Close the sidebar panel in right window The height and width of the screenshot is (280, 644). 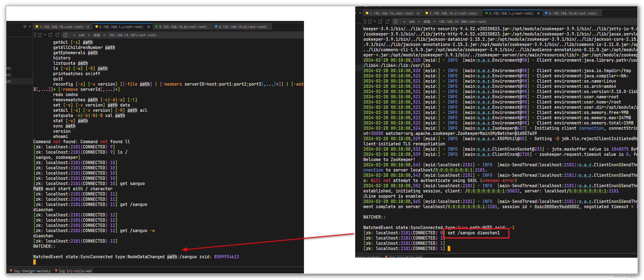[360, 13]
